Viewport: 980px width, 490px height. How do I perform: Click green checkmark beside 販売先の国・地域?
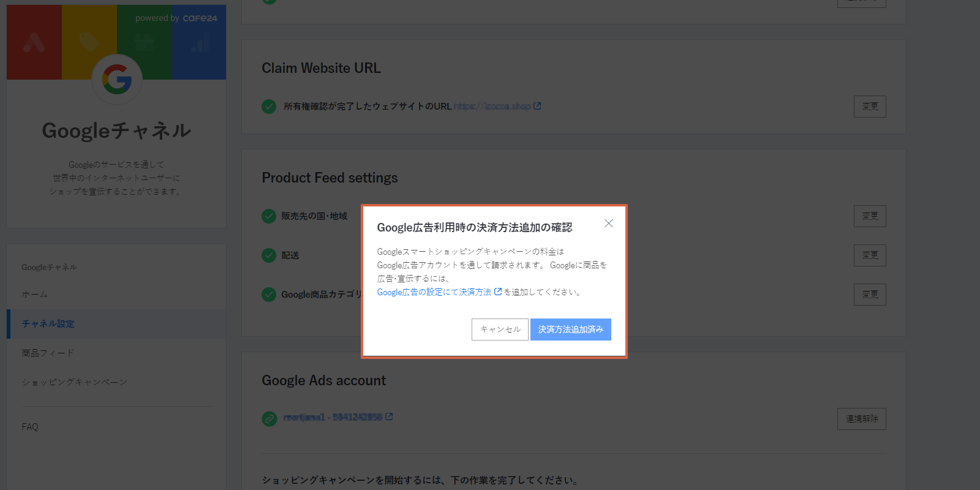coord(269,216)
